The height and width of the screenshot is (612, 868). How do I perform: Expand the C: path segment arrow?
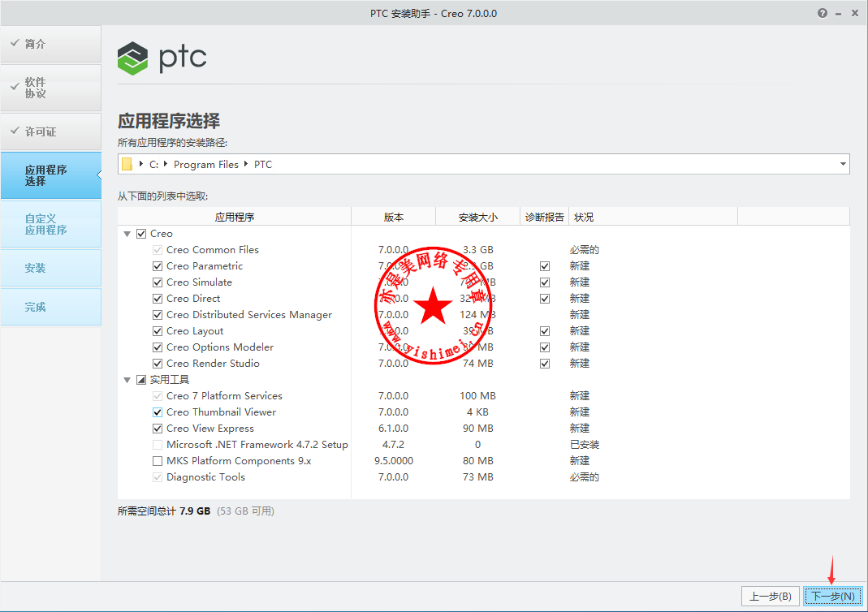pos(141,164)
